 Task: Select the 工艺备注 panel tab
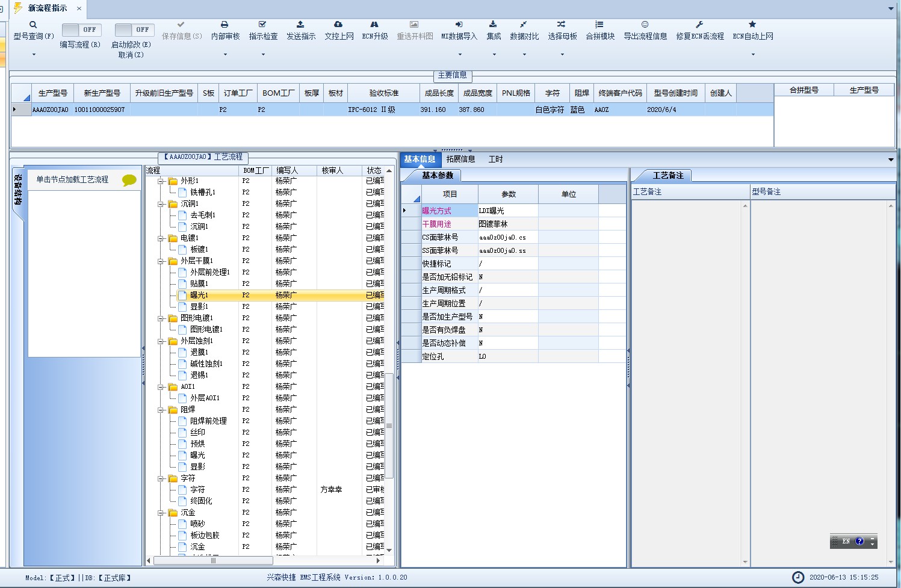[x=668, y=176]
